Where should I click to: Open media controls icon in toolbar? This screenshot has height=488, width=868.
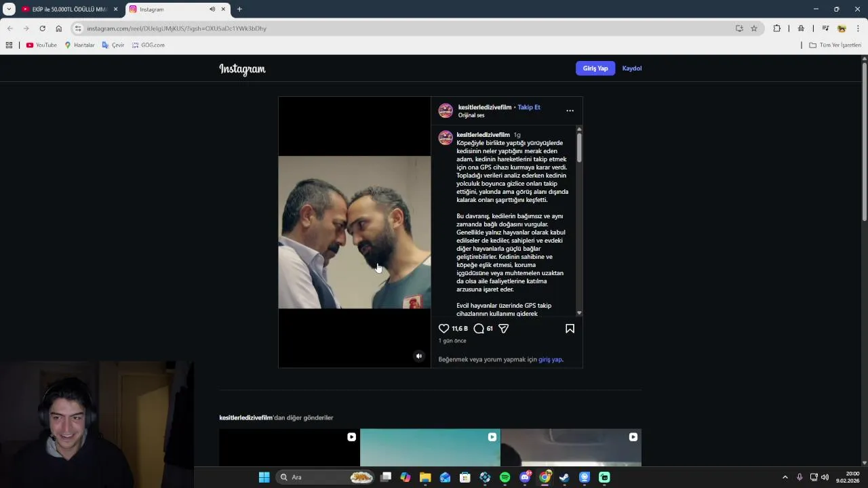825,28
